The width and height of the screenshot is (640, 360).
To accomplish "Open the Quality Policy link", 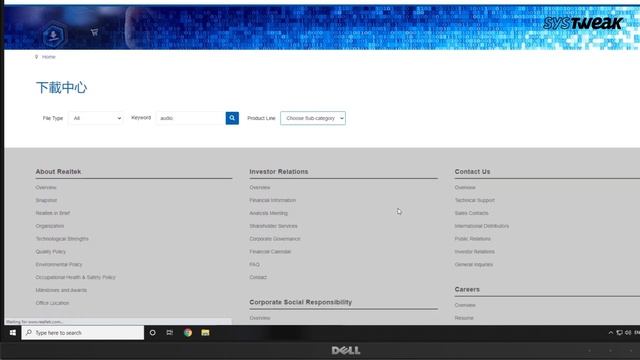I will pyautogui.click(x=51, y=251).
